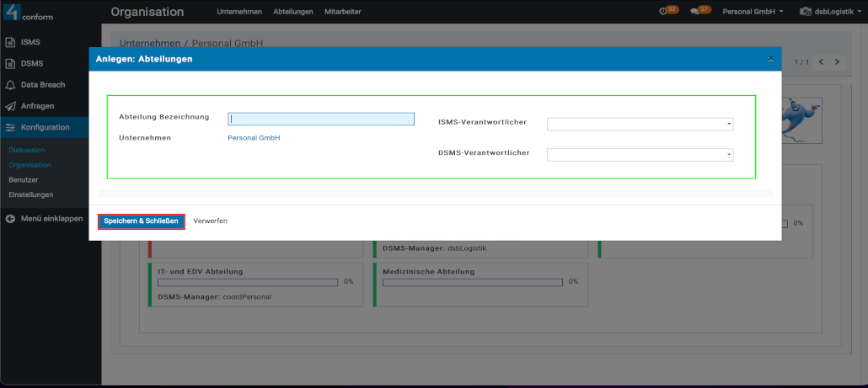The image size is (868, 388).
Task: Click Verwerfen to discard the form
Action: click(210, 221)
